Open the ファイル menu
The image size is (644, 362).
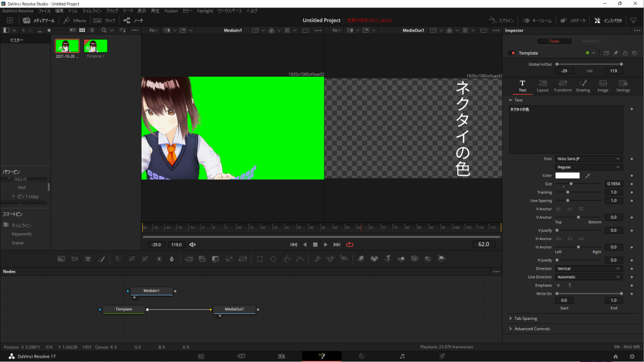point(44,11)
